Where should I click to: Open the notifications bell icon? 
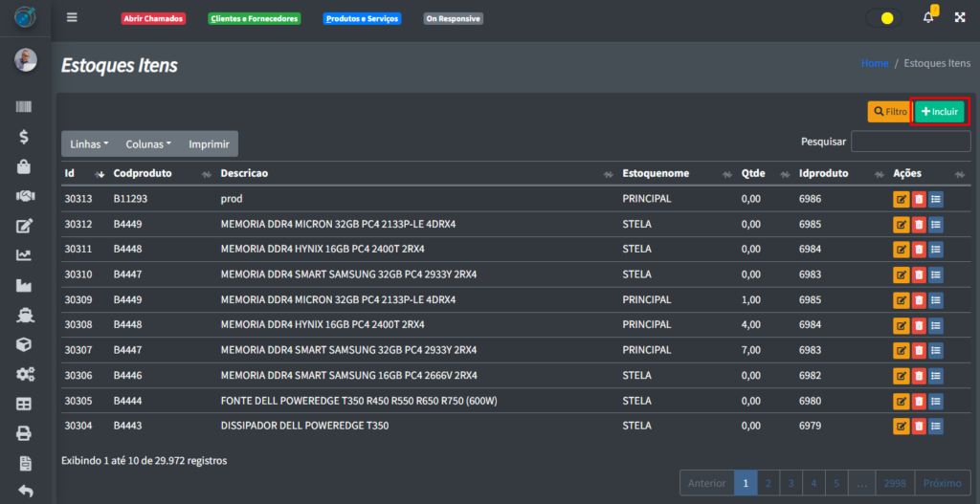click(927, 18)
